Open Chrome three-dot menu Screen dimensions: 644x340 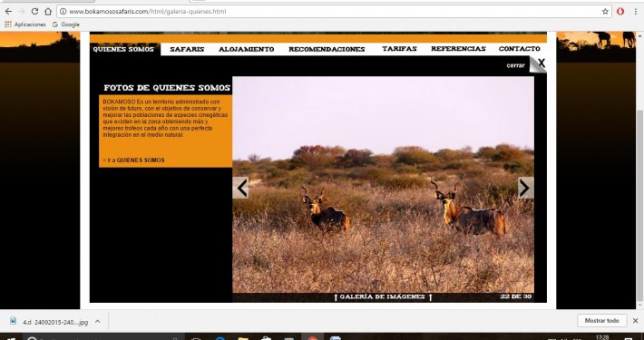click(x=635, y=12)
